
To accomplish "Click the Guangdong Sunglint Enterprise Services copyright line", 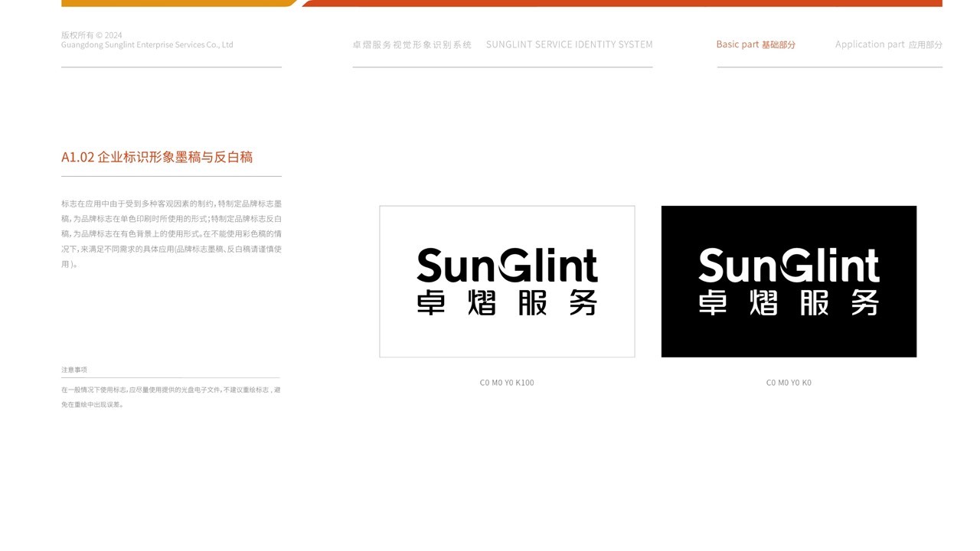I will point(147,44).
